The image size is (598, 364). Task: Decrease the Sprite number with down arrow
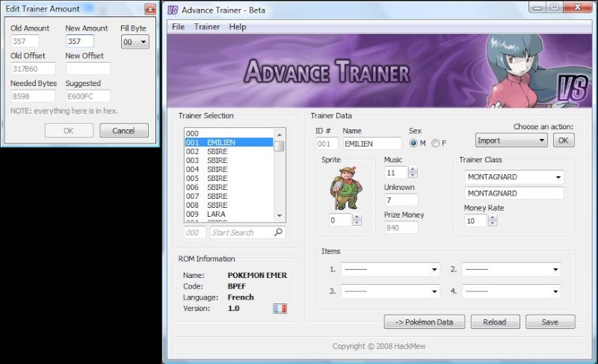click(x=357, y=223)
